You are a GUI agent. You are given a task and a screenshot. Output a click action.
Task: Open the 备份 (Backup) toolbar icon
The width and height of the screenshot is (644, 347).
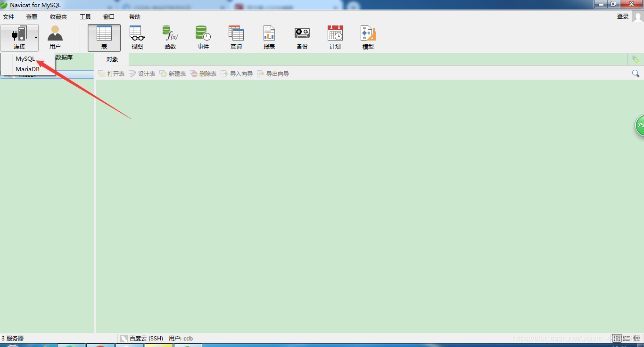click(302, 38)
